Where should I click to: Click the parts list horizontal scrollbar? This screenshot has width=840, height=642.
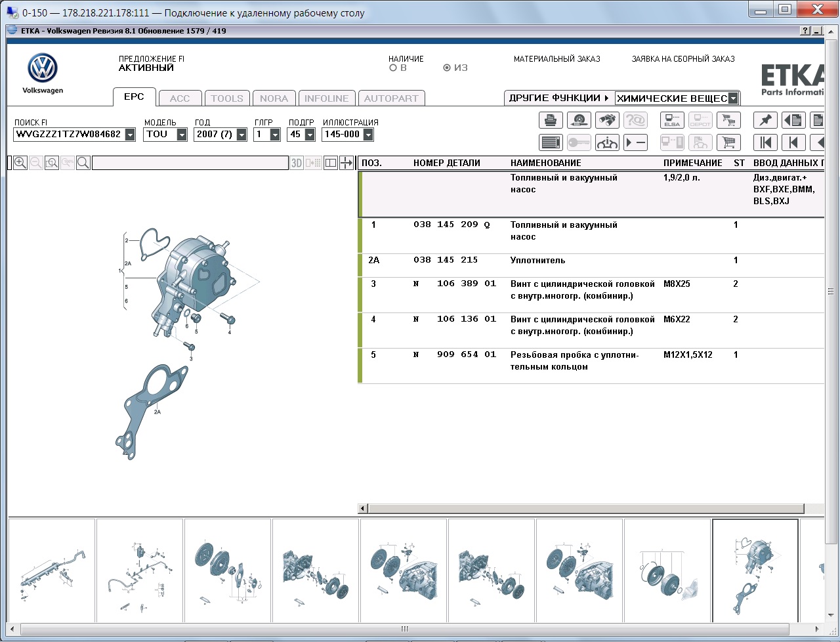click(x=586, y=509)
